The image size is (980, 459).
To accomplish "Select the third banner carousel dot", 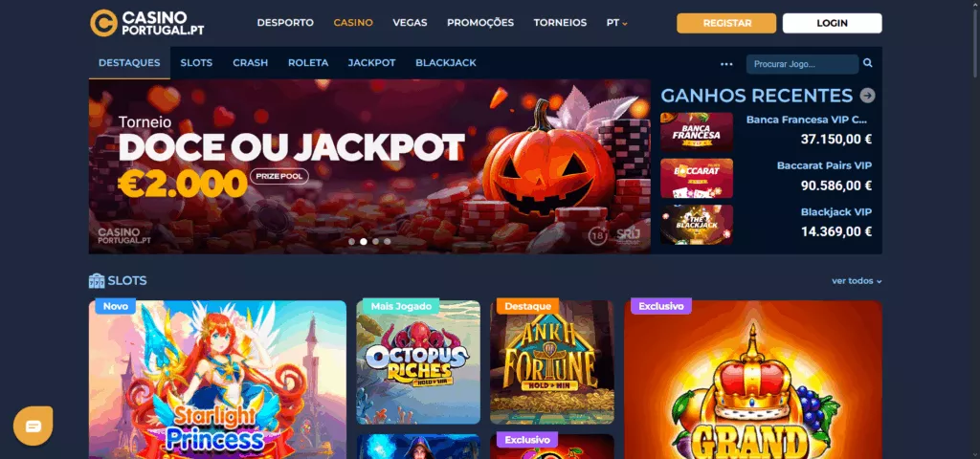I will 375,241.
